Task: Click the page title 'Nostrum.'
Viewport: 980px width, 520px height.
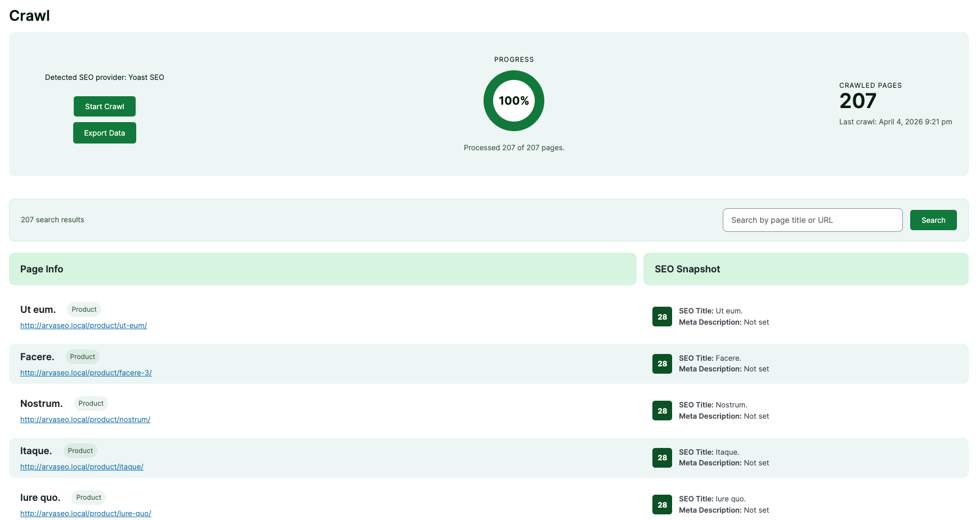Action: click(42, 404)
